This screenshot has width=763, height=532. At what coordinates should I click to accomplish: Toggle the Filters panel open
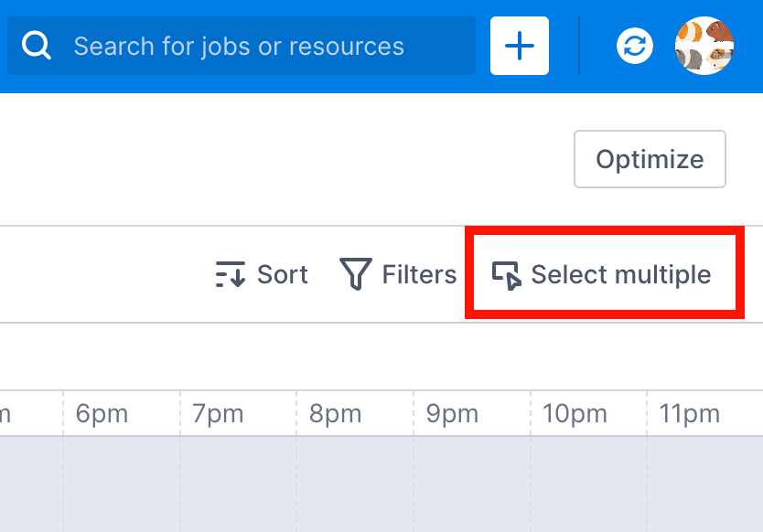[399, 272]
